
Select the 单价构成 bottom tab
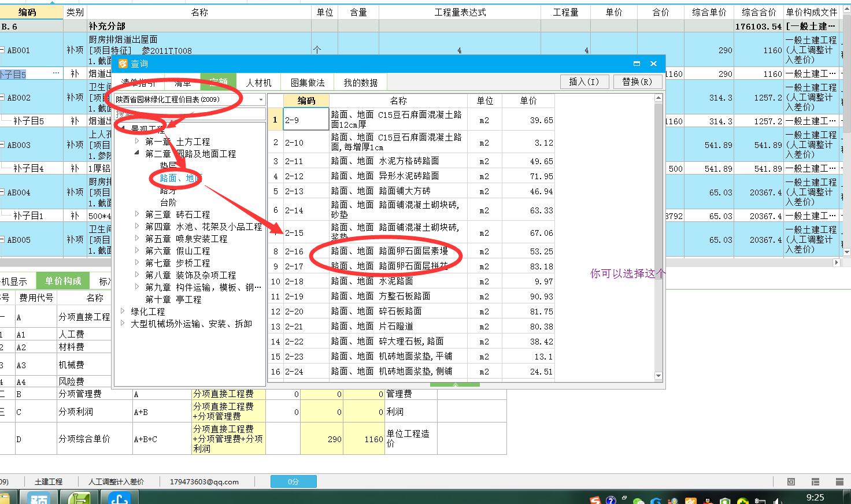coord(63,281)
